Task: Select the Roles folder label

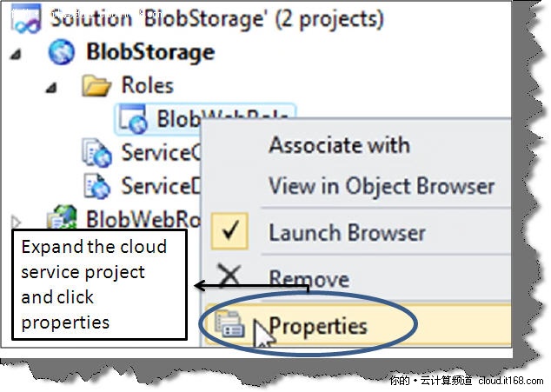Action: coord(147,85)
